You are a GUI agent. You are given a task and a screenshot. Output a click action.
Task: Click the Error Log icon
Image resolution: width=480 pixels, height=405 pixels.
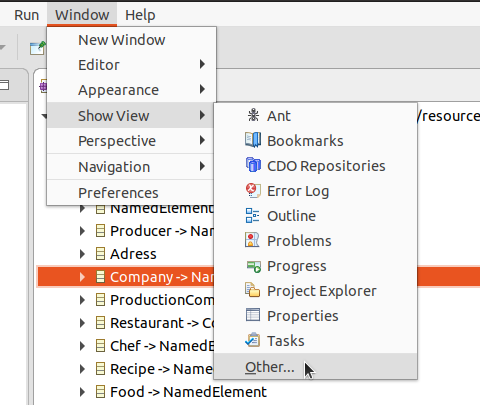point(253,191)
